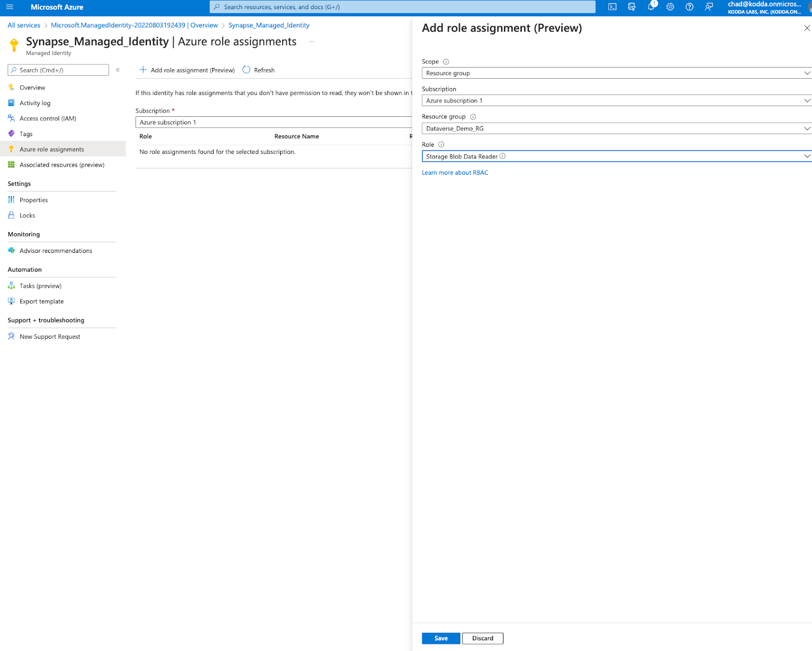Click the Tasks (preview) icon

[x=11, y=286]
